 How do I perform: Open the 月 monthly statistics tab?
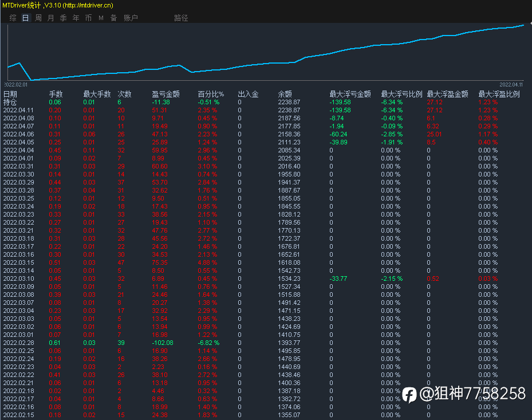pos(51,18)
